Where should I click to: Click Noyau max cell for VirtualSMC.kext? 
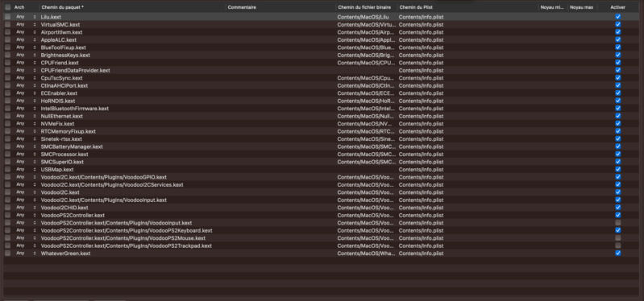click(582, 25)
